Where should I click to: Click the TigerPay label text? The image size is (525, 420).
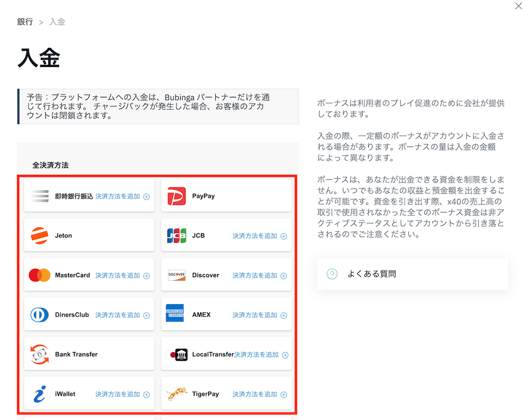click(x=205, y=394)
